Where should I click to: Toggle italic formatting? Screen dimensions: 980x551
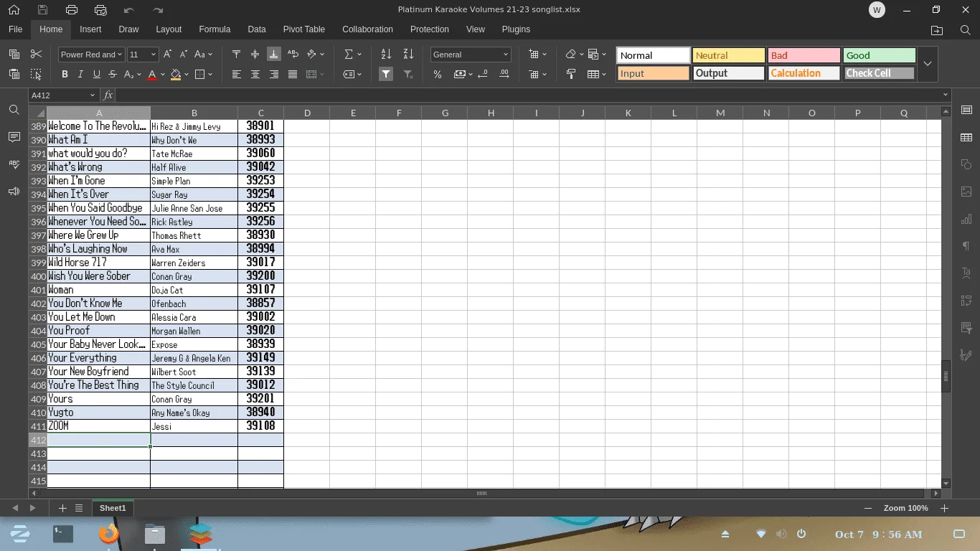(x=80, y=74)
